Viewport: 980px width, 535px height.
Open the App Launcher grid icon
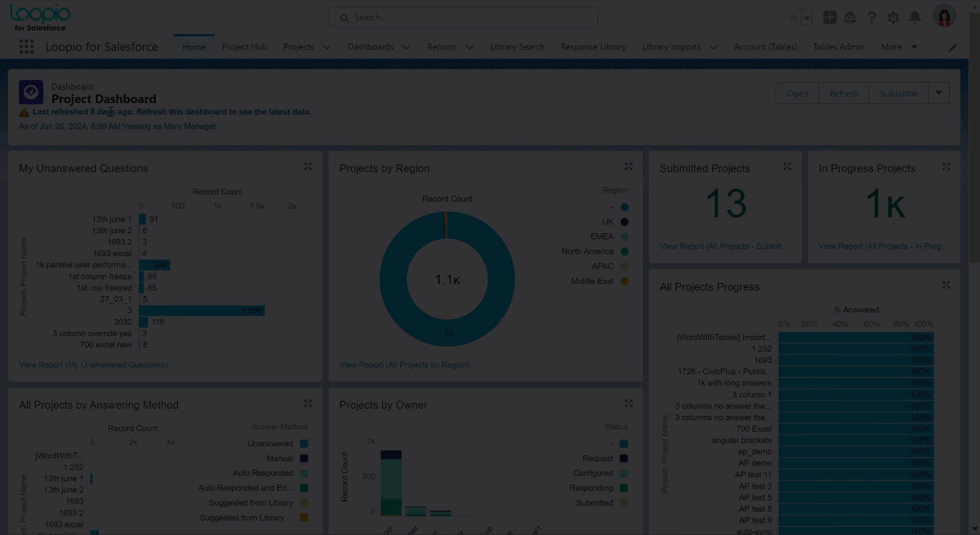pyautogui.click(x=27, y=47)
